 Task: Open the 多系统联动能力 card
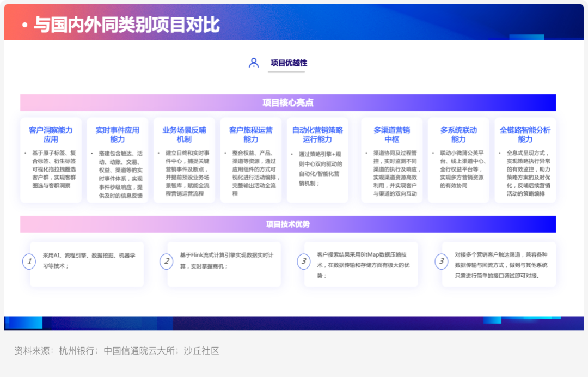pyautogui.click(x=458, y=160)
